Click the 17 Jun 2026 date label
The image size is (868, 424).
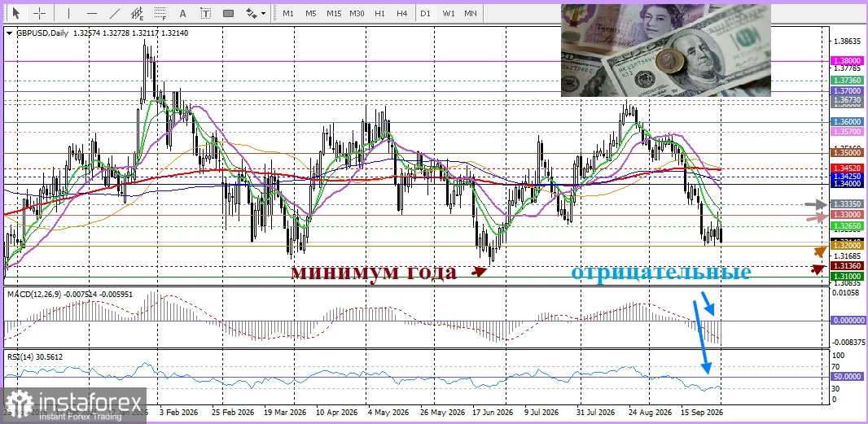pyautogui.click(x=492, y=413)
